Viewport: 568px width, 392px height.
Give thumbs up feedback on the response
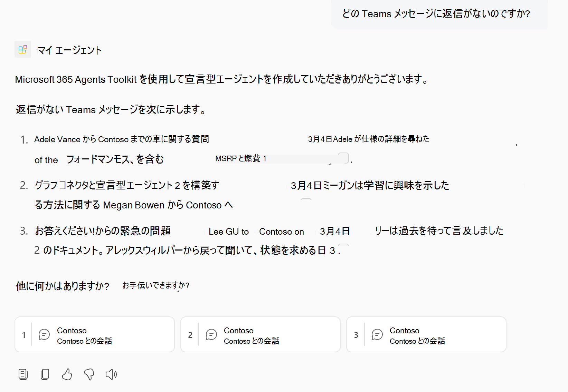click(67, 374)
